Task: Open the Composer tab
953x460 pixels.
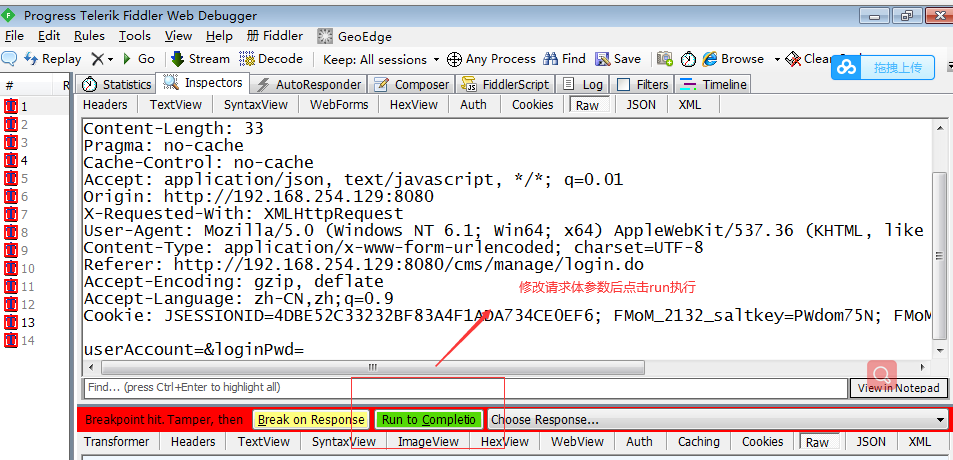Action: click(x=411, y=84)
